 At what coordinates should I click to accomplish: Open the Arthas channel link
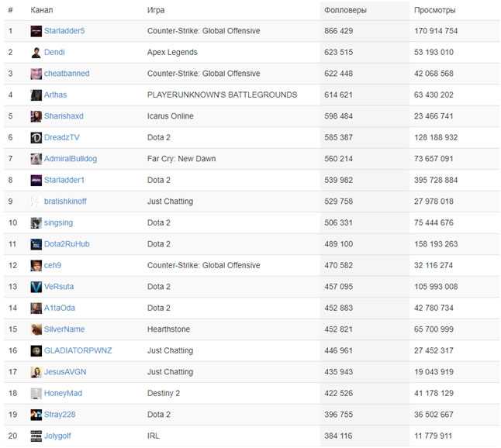click(x=55, y=95)
